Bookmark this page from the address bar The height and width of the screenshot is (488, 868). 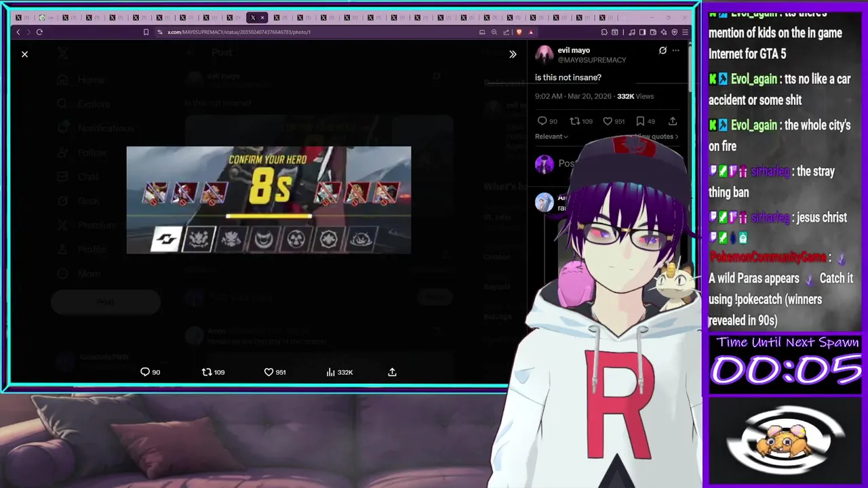146,32
